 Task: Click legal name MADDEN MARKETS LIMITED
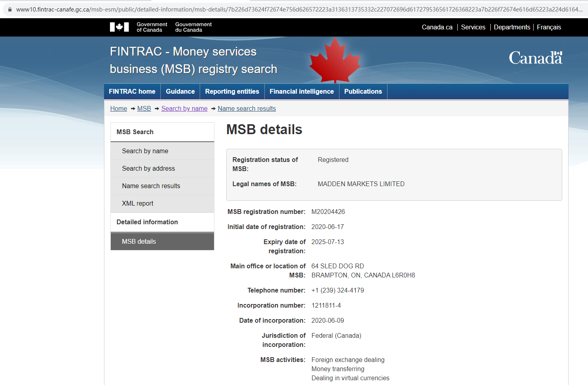[361, 184]
